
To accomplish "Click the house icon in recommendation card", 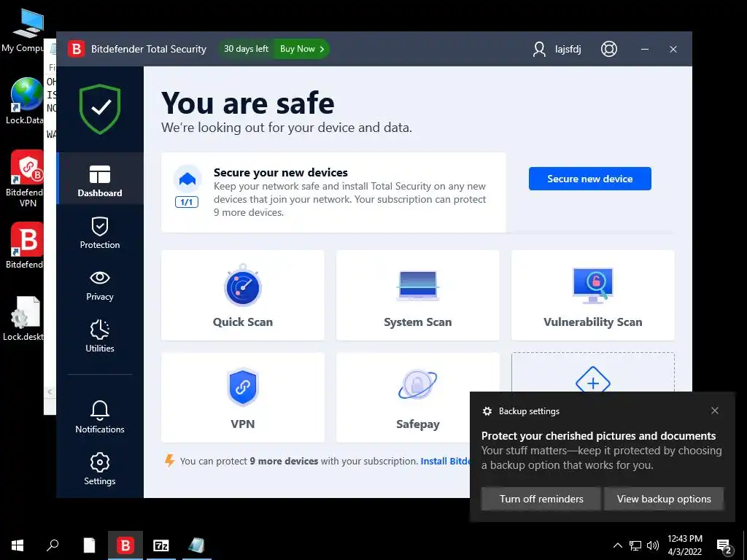I will (x=187, y=179).
